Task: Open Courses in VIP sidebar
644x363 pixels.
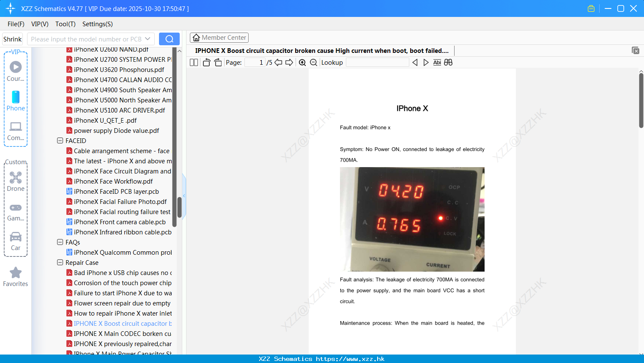Action: [x=16, y=71]
